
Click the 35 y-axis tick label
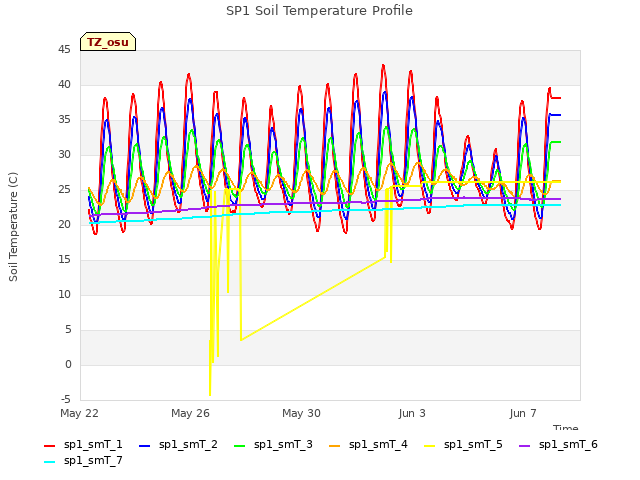pyautogui.click(x=64, y=120)
